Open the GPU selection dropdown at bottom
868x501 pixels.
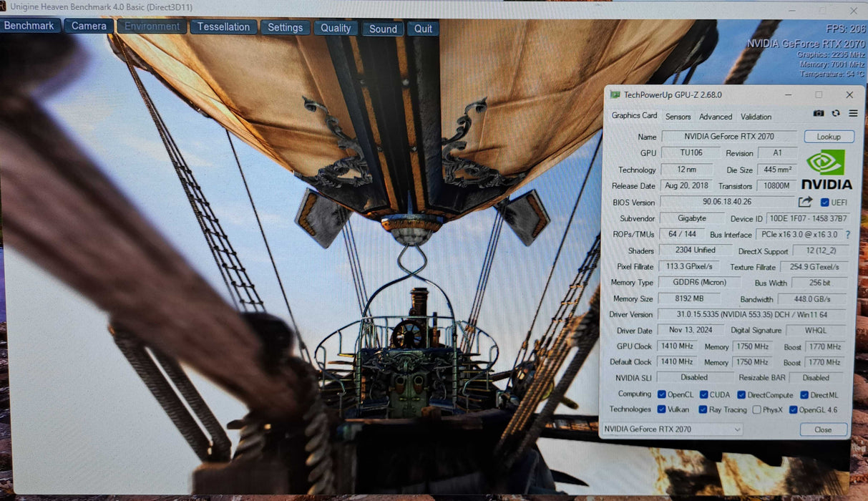[x=673, y=429]
